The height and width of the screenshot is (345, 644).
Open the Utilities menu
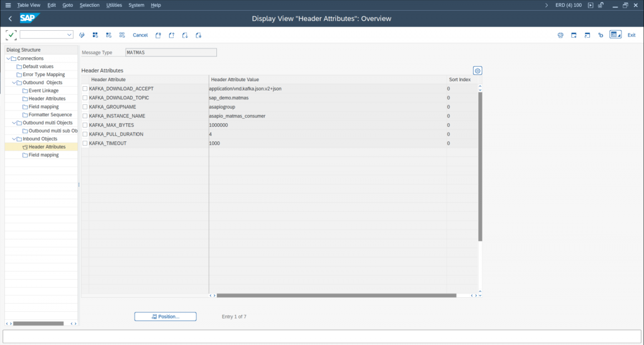(x=114, y=5)
